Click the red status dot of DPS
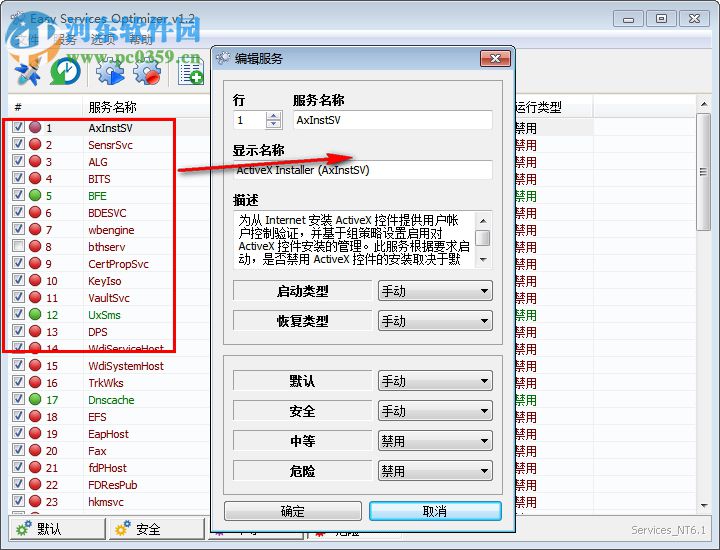Screen dimensions: 720x550 pyautogui.click(x=35, y=331)
